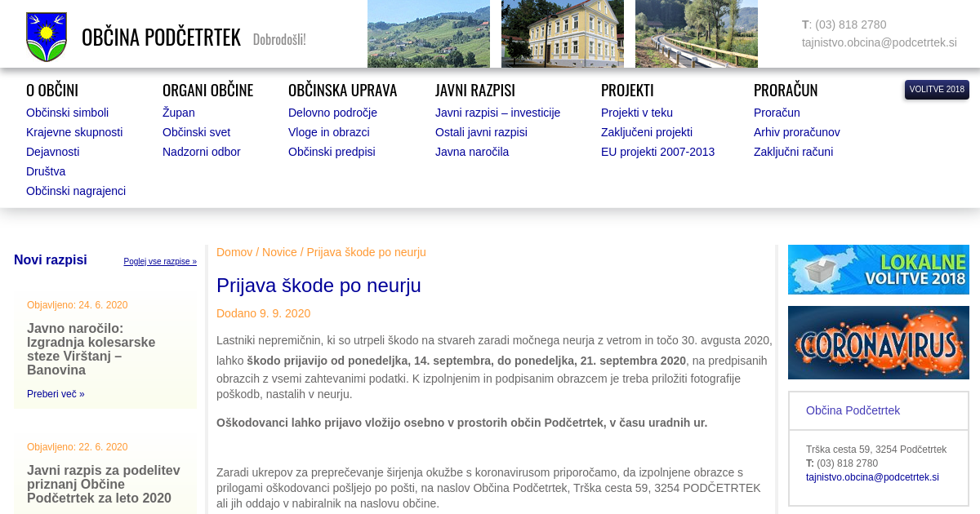980x514 pixels.
Task: Open the Župan menu item
Action: click(x=178, y=113)
